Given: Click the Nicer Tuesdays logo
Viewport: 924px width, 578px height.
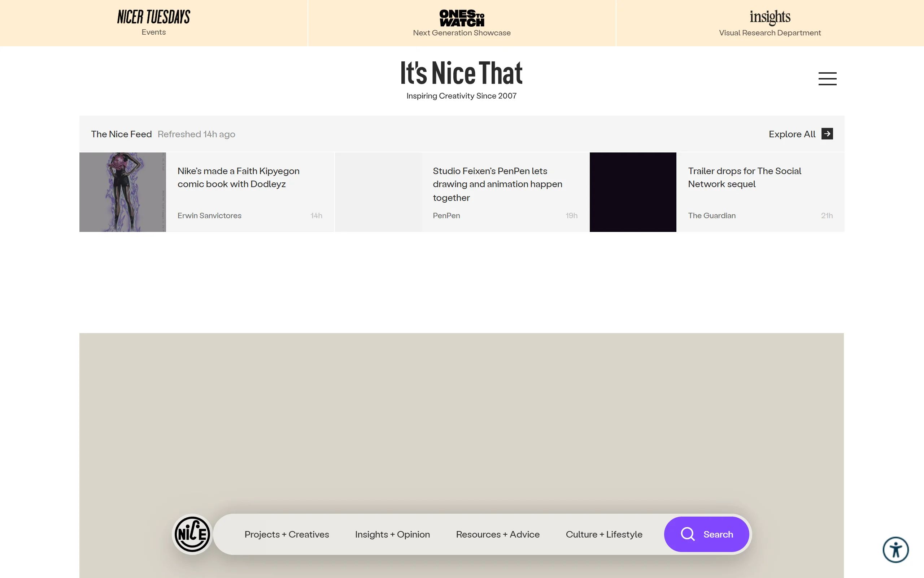Looking at the screenshot, I should point(153,17).
